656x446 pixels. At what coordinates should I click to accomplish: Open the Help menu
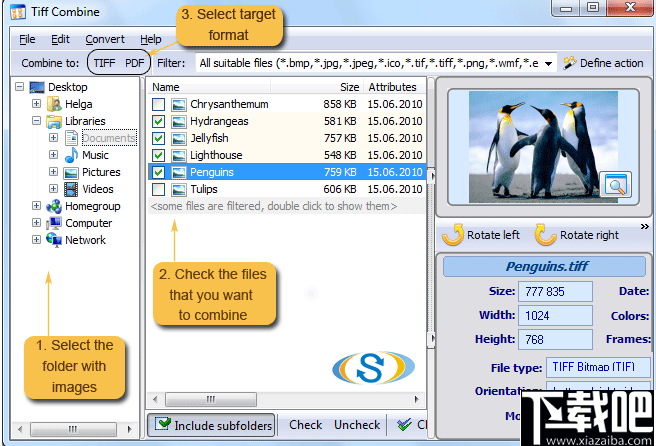[x=151, y=39]
